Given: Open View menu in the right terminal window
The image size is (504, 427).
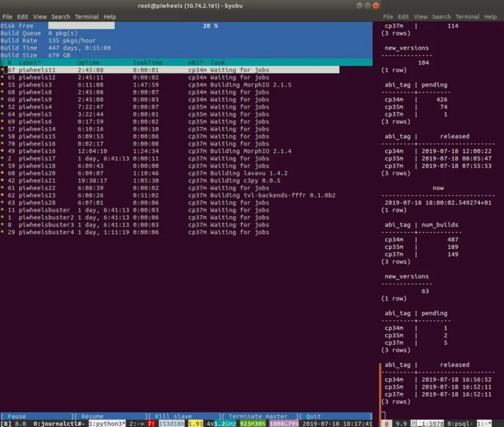Looking at the screenshot, I should coord(421,17).
